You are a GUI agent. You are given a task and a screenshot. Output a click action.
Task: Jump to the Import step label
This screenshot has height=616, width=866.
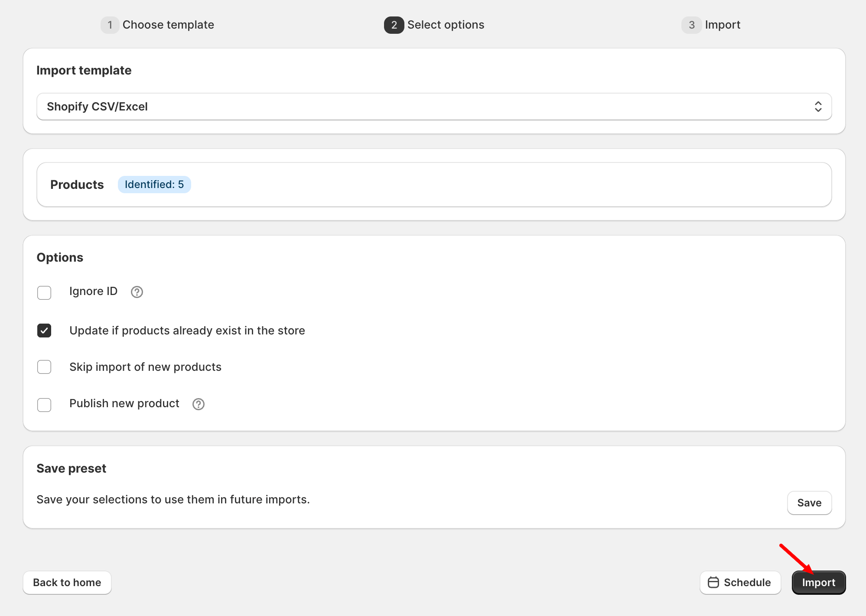point(723,25)
